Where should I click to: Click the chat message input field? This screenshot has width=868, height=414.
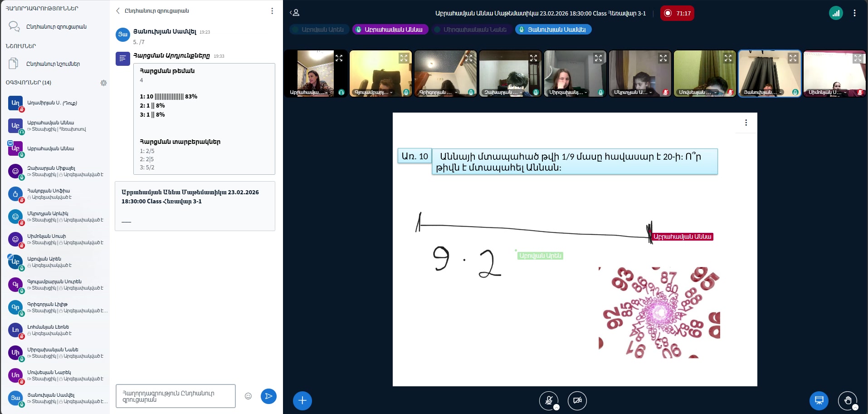click(x=176, y=396)
